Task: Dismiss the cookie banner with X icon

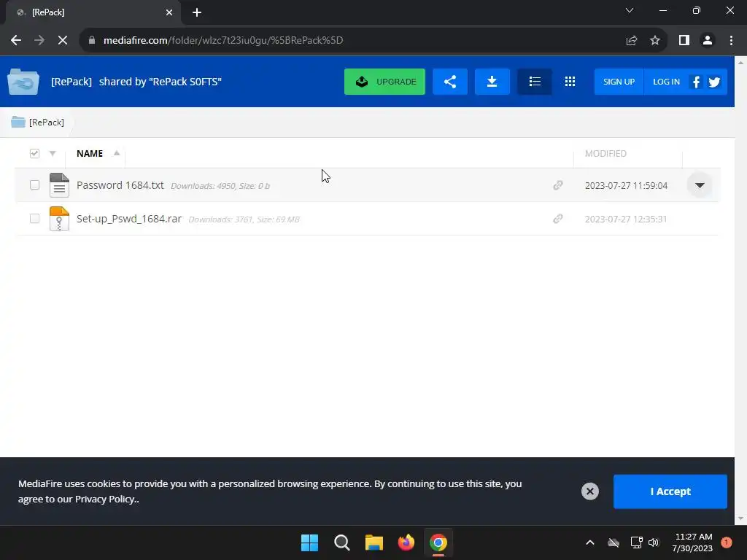Action: (x=589, y=491)
